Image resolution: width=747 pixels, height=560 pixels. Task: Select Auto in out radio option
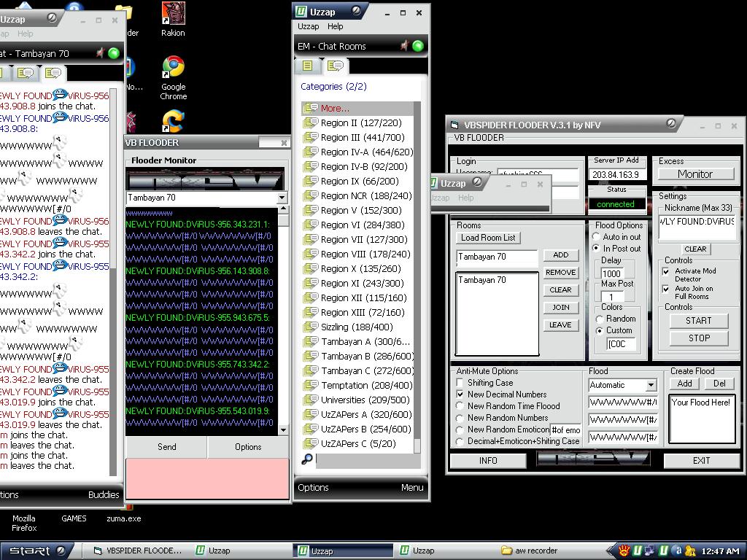pyautogui.click(x=595, y=237)
